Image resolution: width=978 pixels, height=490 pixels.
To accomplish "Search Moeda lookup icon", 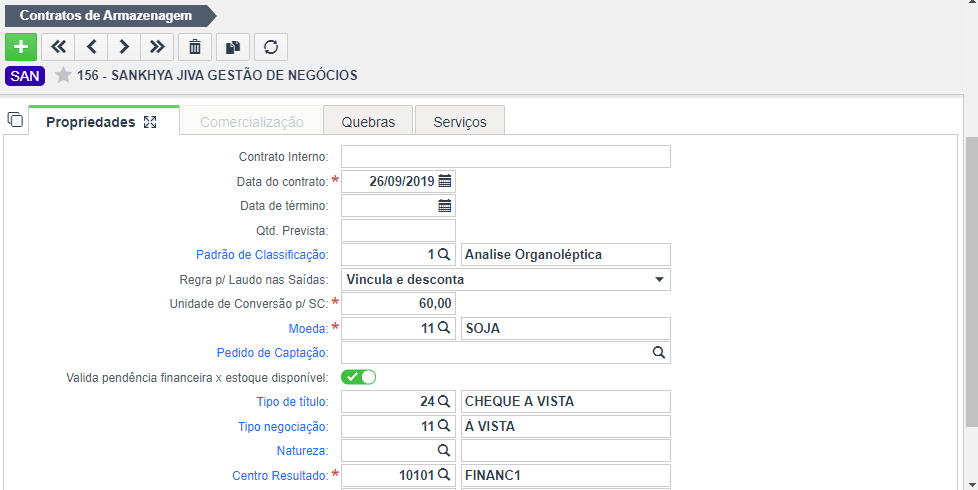I will tap(443, 328).
